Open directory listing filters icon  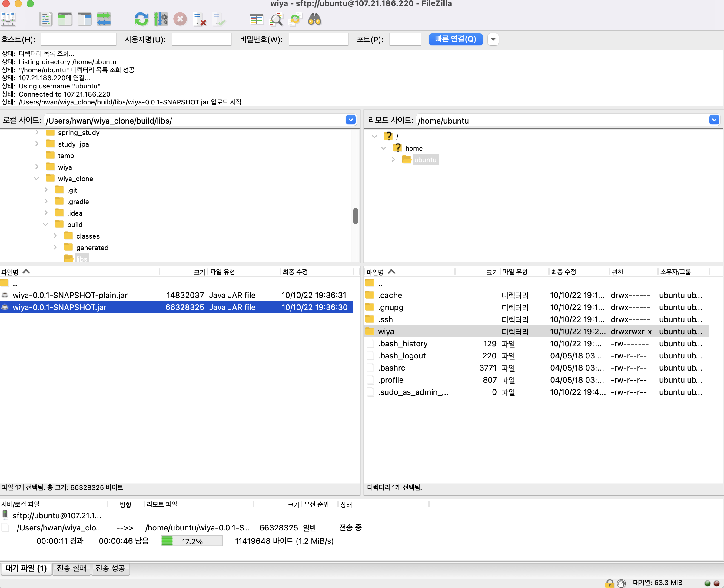click(x=257, y=19)
